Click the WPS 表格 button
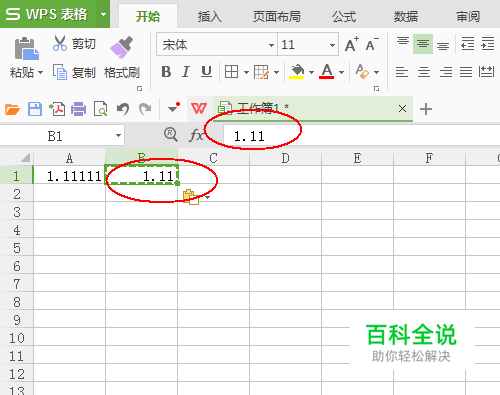The width and height of the screenshot is (500, 395). [48, 14]
